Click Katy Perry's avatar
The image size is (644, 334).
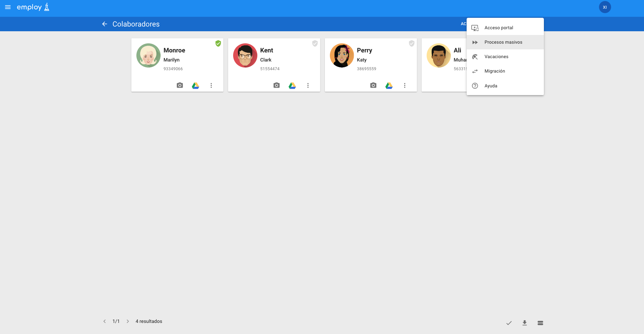pos(342,55)
